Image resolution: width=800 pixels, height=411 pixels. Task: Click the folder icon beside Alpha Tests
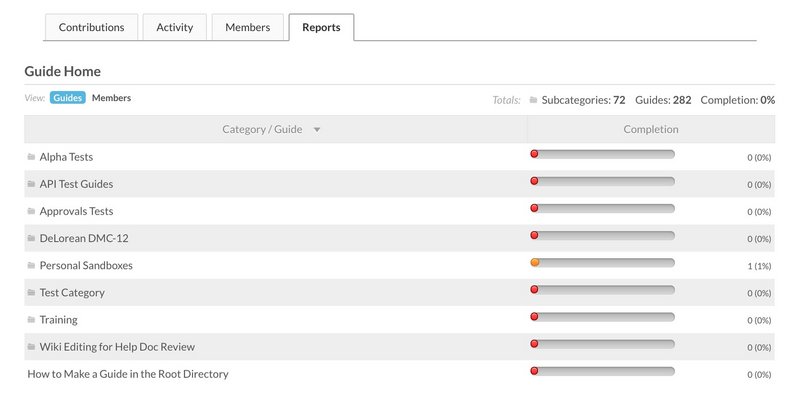(x=31, y=157)
